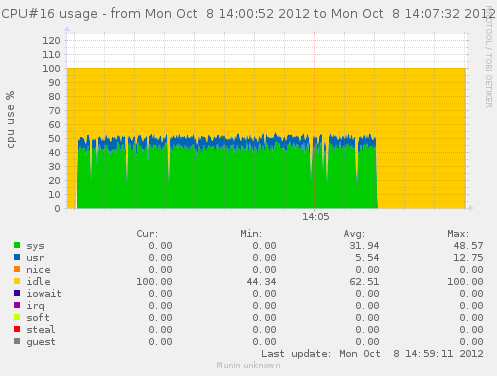
Task: Click the blue usr legend swatch
Action: point(17,257)
